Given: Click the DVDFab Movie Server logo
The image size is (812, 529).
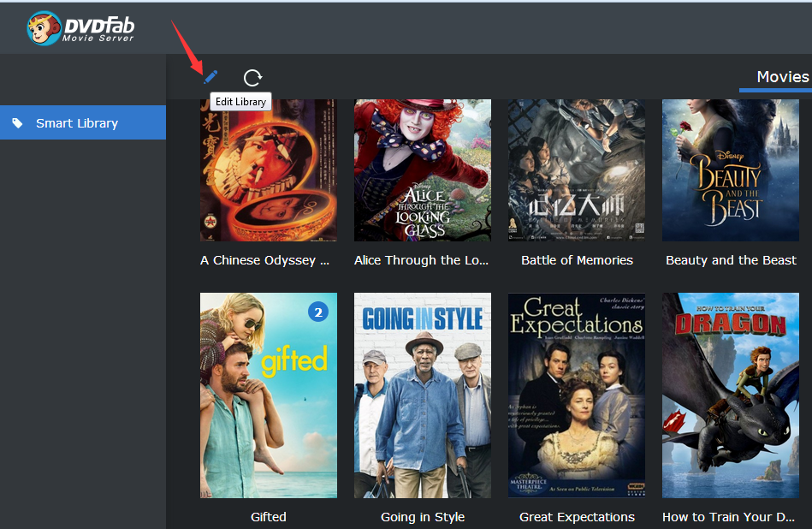Looking at the screenshot, I should click(x=80, y=28).
